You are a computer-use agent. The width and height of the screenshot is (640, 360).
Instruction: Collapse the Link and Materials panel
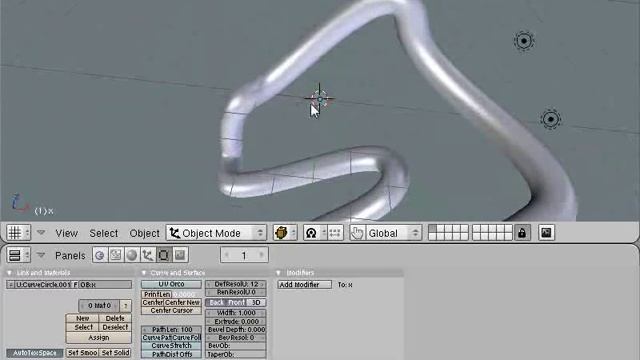9,273
